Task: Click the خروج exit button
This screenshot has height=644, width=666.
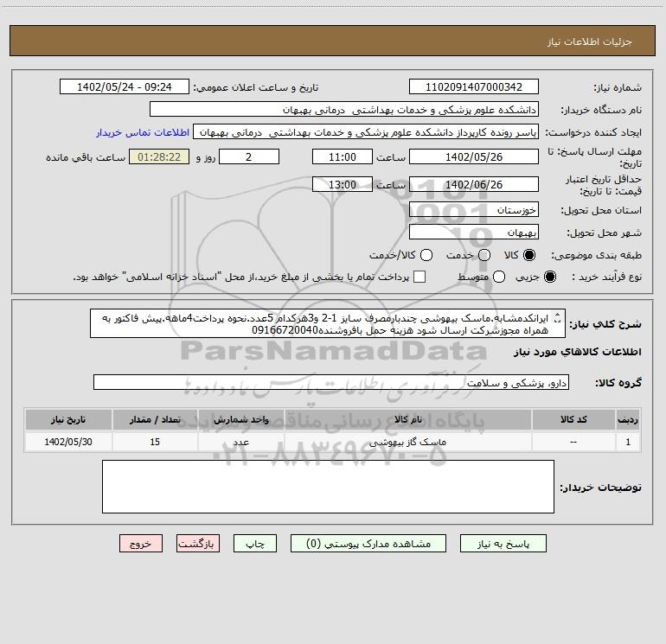Action: click(141, 544)
